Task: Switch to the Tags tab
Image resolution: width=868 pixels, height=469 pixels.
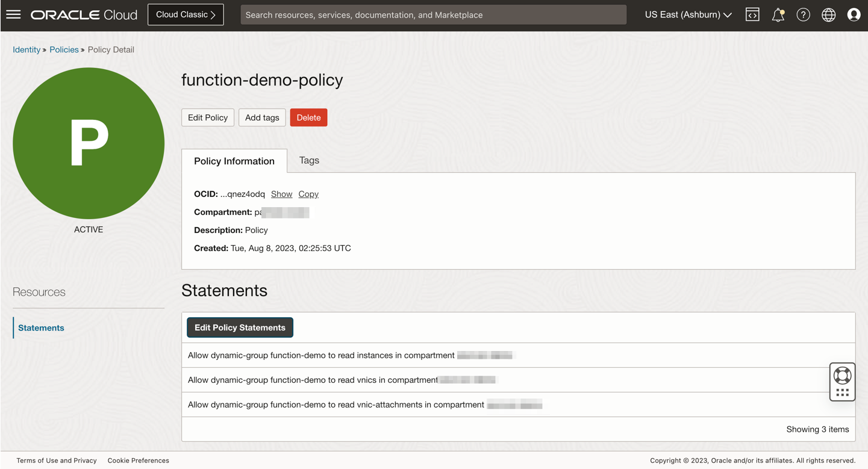Action: click(x=309, y=160)
